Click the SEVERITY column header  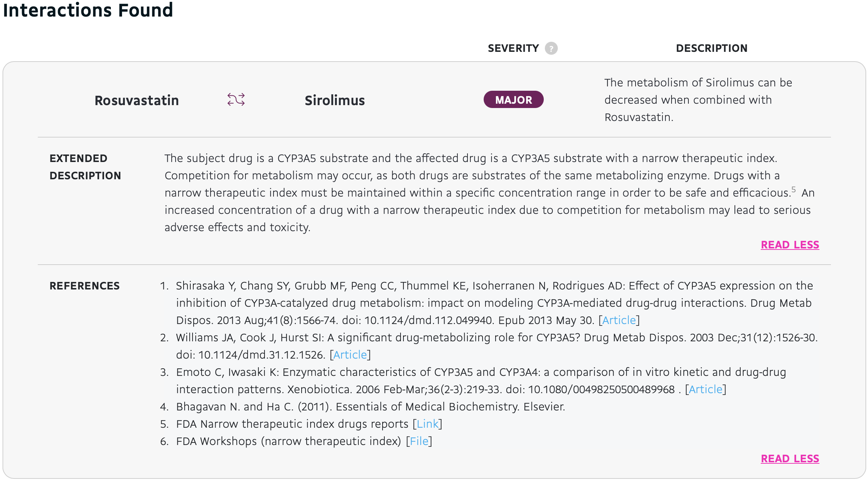tap(513, 48)
